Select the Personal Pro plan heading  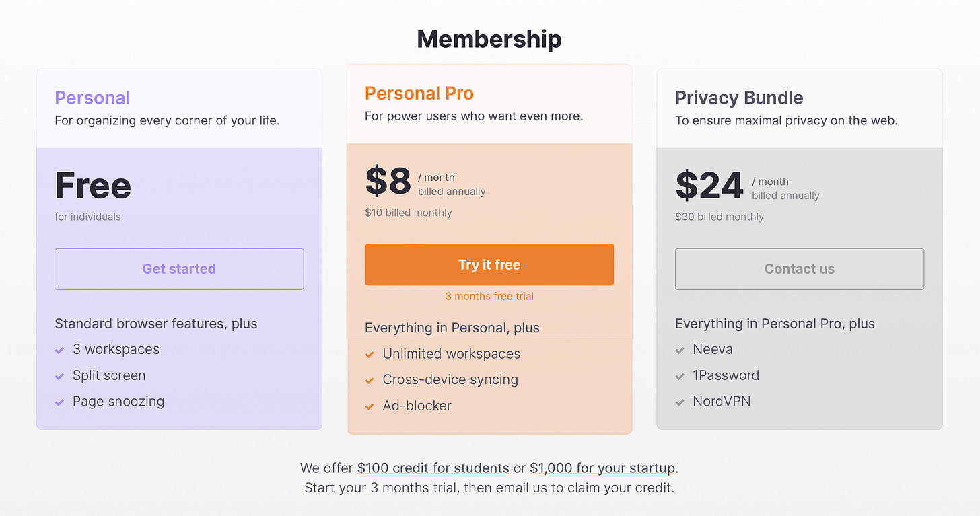(419, 94)
